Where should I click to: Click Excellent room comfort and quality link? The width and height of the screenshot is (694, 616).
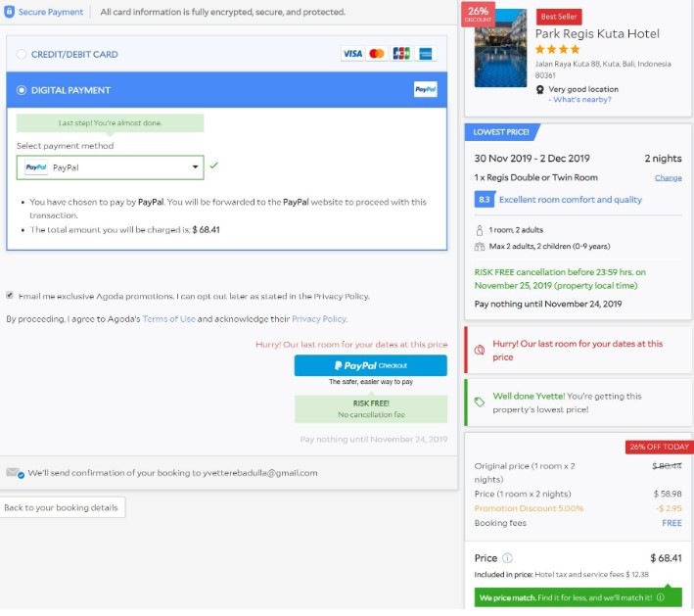(570, 200)
